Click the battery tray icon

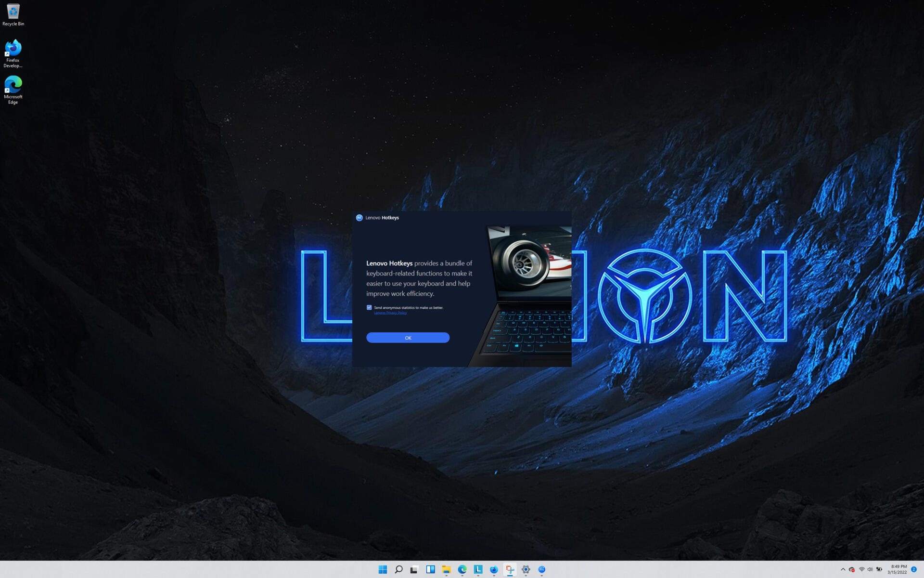click(879, 569)
